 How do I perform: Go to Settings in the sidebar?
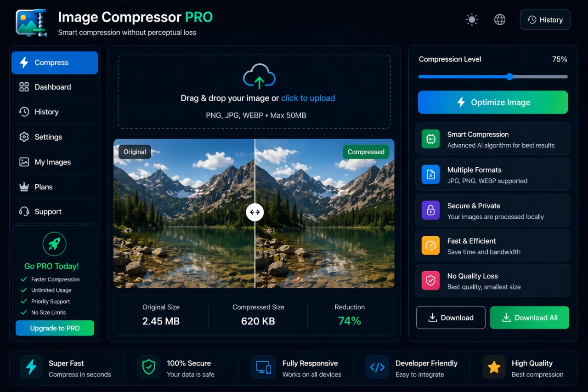(x=55, y=137)
